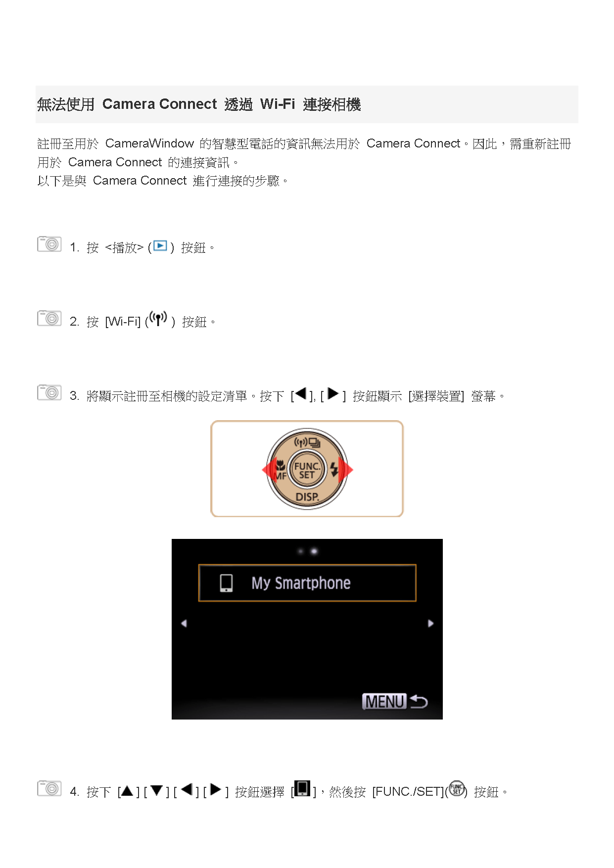Screen dimensions: 614x868
Task: Click the camera icon beside step 1
Action: pos(49,244)
